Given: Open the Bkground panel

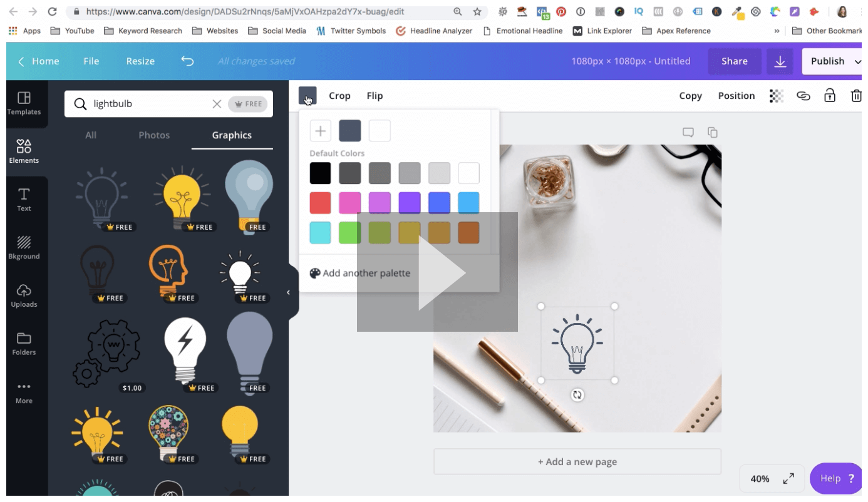Looking at the screenshot, I should click(24, 248).
